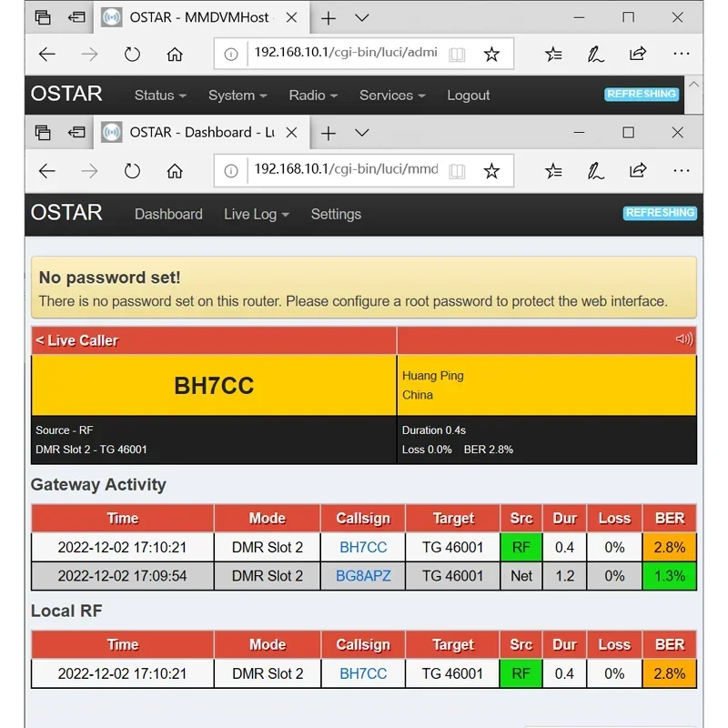Viewport: 728px width, 728px height.
Task: Open BH7CC callsign link in Local RF table
Action: 363,673
